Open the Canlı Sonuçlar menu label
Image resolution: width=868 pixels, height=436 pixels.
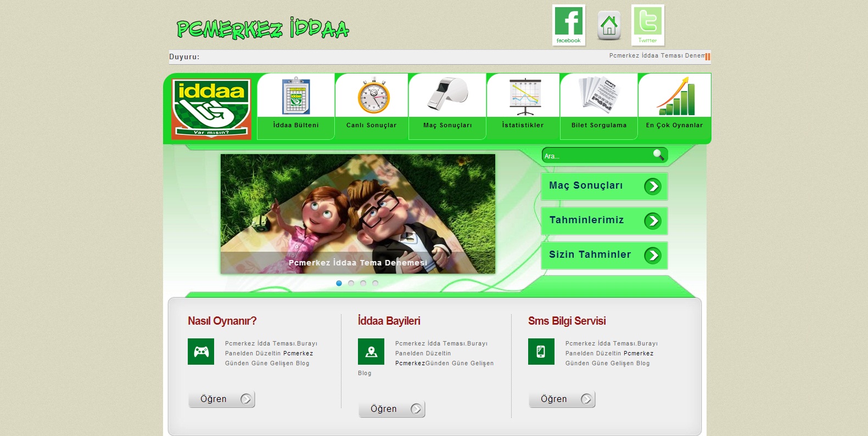click(x=371, y=125)
